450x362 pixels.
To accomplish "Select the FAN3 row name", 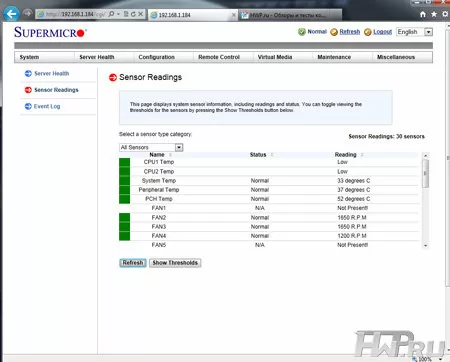I will [x=159, y=227].
